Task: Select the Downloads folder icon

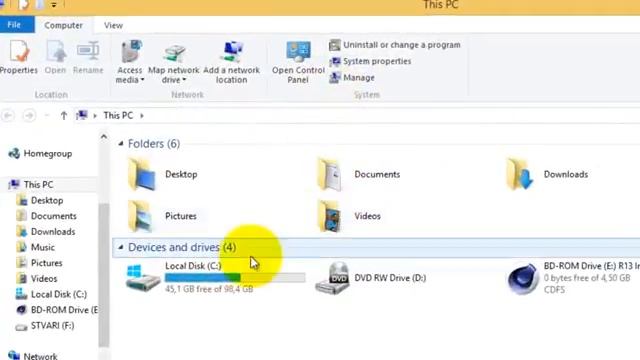Action: pos(519,175)
